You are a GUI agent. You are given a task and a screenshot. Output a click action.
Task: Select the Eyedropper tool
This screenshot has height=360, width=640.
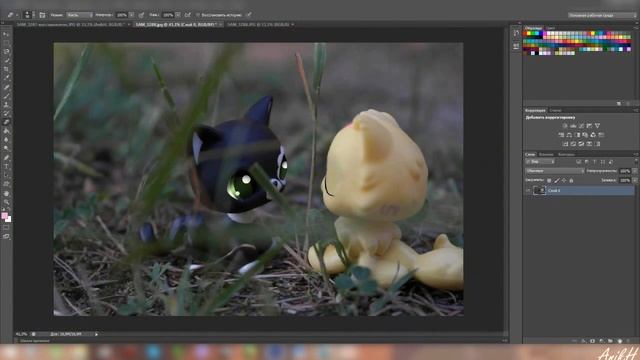[6, 78]
